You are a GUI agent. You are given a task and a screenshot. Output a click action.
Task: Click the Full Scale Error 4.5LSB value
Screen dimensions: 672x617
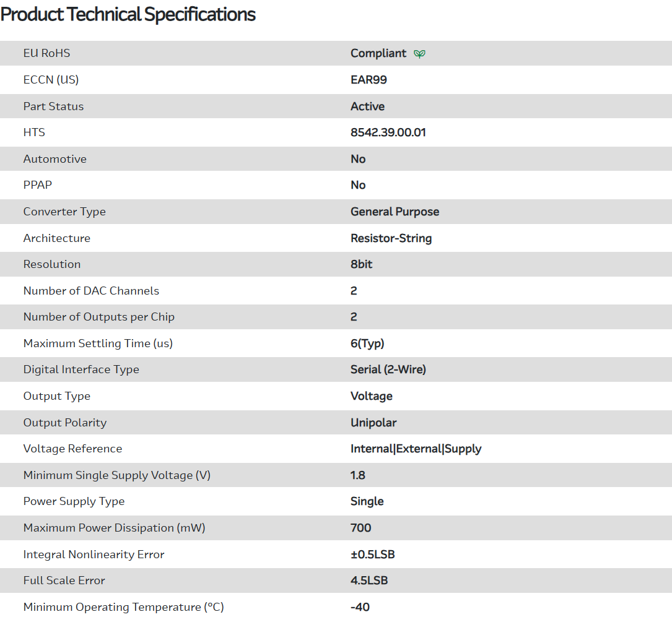click(369, 580)
